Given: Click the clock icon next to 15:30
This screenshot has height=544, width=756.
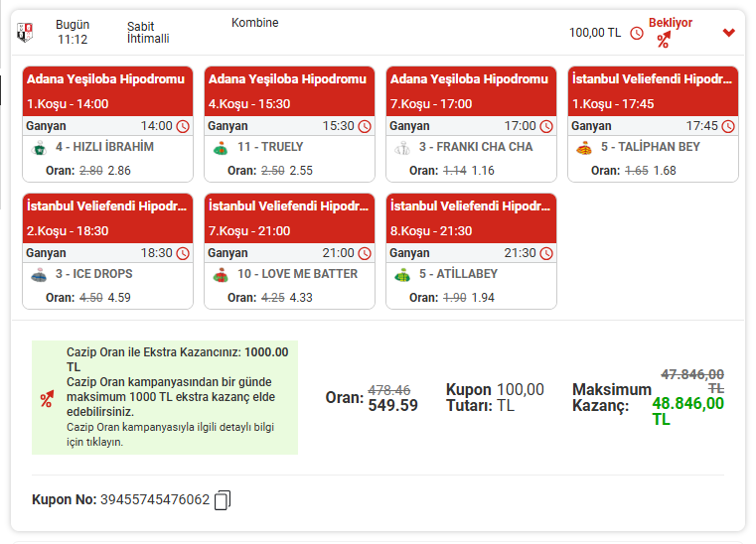Looking at the screenshot, I should click(x=365, y=126).
